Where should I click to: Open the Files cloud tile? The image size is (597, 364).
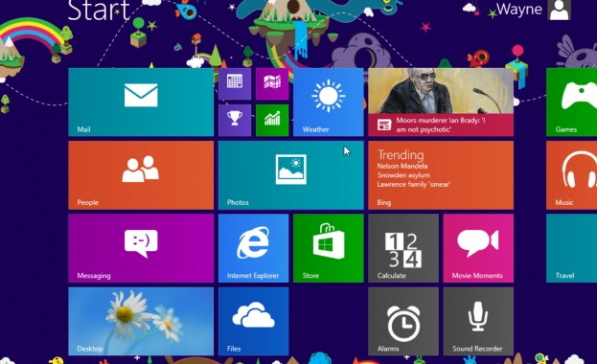[253, 321]
